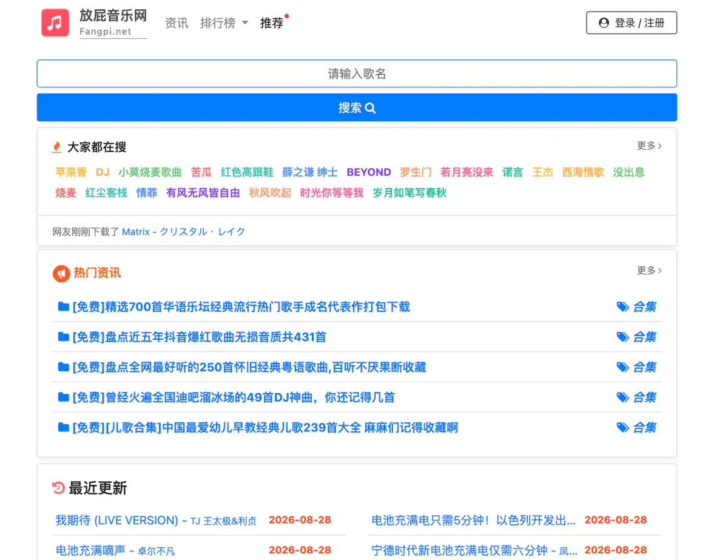Click tag icon in 精选700首 row
This screenshot has height=560, width=728.
pos(622,307)
